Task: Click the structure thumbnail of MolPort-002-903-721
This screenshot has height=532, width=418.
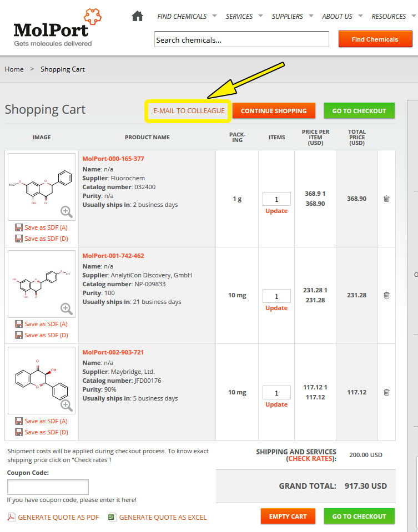Action: 42,381
